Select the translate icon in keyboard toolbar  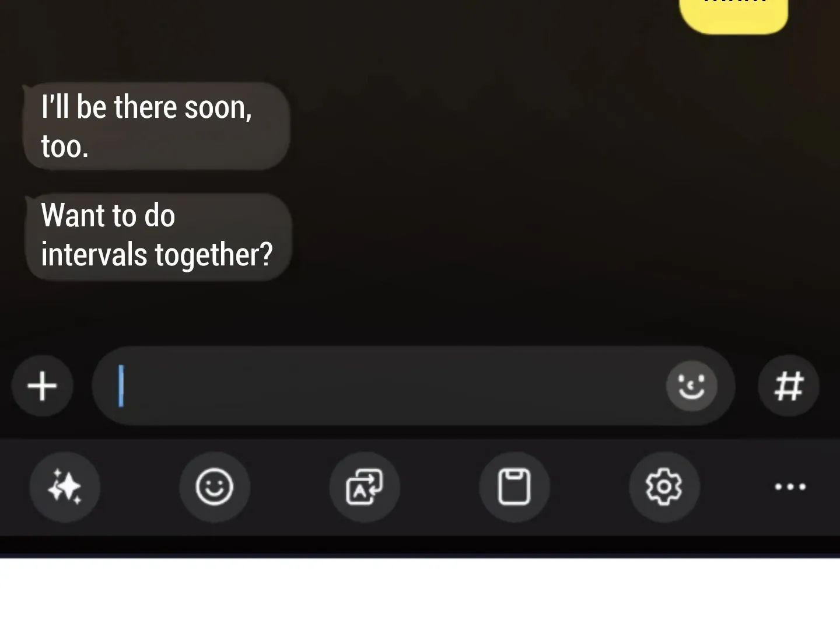(365, 487)
